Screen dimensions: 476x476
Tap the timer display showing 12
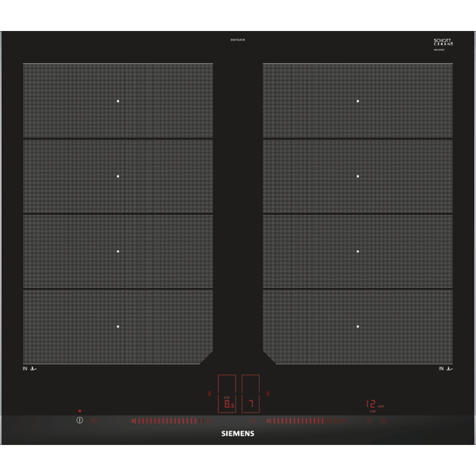[x=372, y=405]
